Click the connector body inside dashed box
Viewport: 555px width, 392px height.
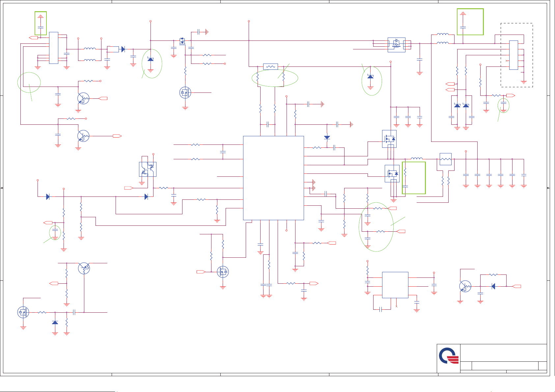coord(513,55)
